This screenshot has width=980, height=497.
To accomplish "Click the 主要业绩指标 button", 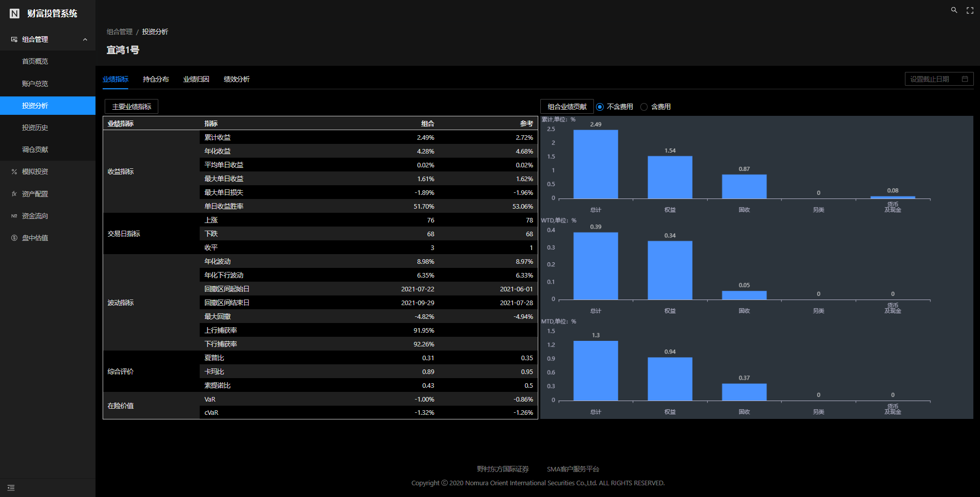I will pos(132,107).
